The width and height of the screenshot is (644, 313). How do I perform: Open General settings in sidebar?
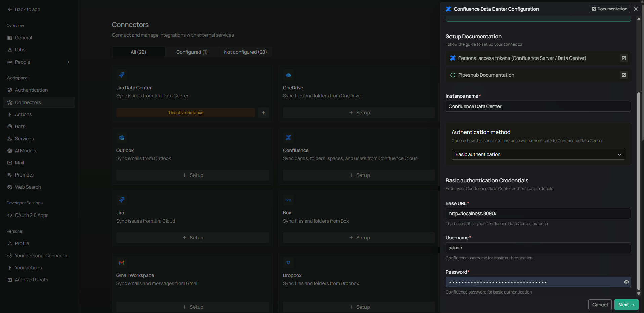(39, 38)
